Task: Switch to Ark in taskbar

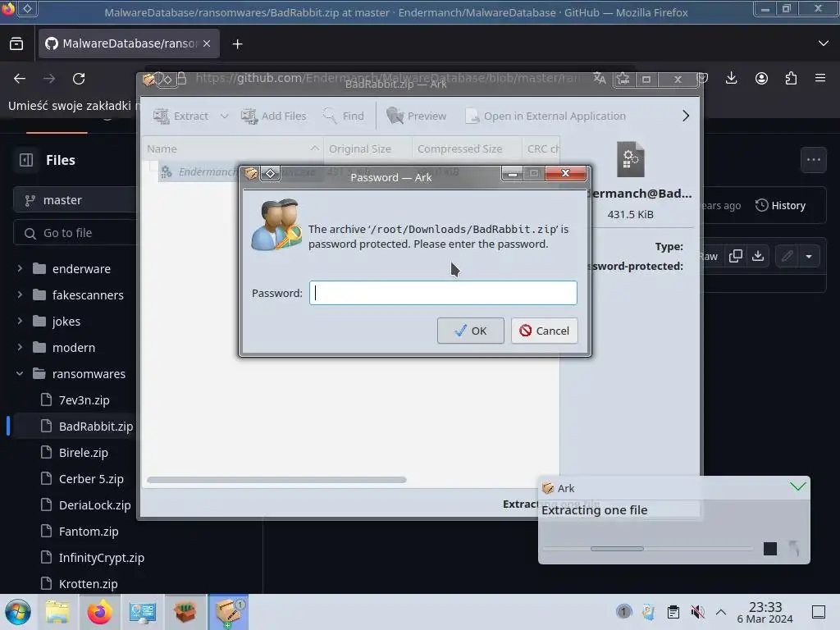Action: pyautogui.click(x=229, y=612)
